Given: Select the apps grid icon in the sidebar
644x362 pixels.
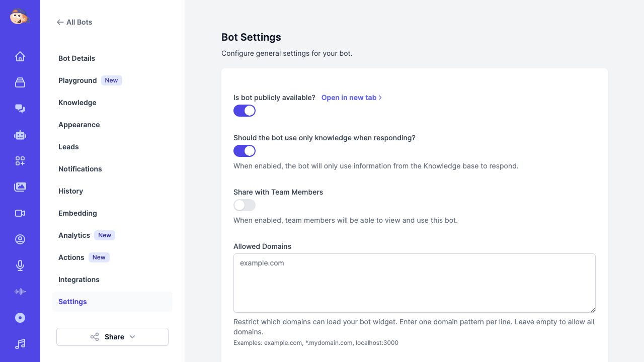Looking at the screenshot, I should tap(20, 161).
